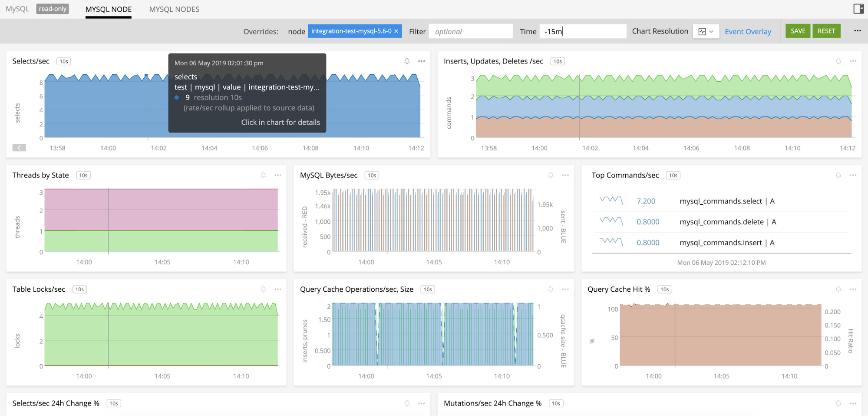
Task: Switch to the MYSQL NODE tab
Action: click(109, 9)
